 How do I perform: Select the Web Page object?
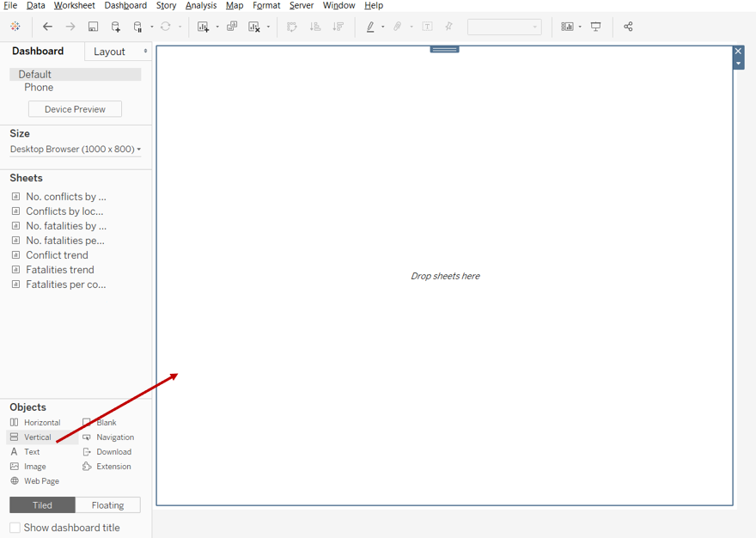pos(40,481)
